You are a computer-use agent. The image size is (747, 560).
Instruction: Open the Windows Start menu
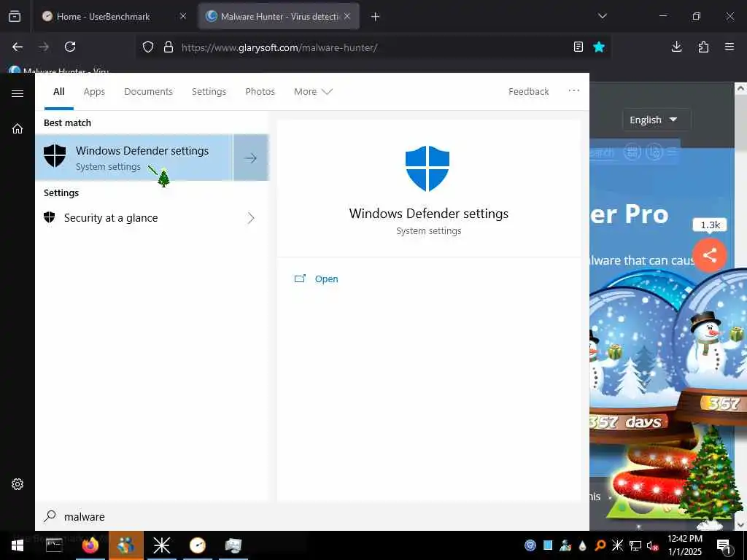(x=18, y=545)
